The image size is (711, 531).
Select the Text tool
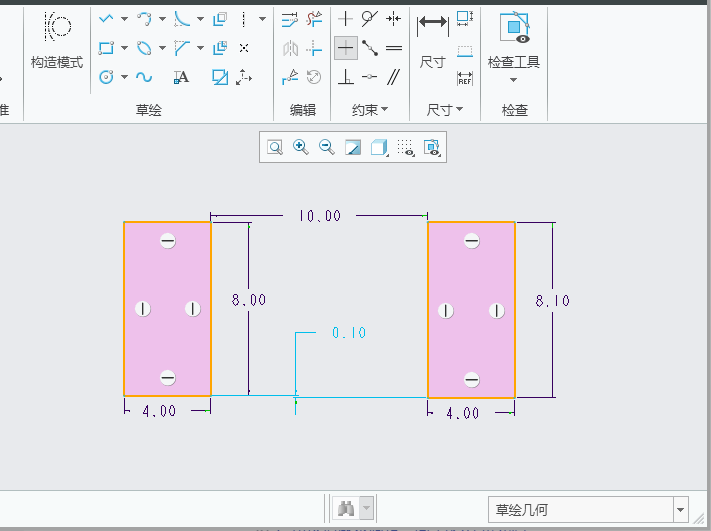pos(181,78)
